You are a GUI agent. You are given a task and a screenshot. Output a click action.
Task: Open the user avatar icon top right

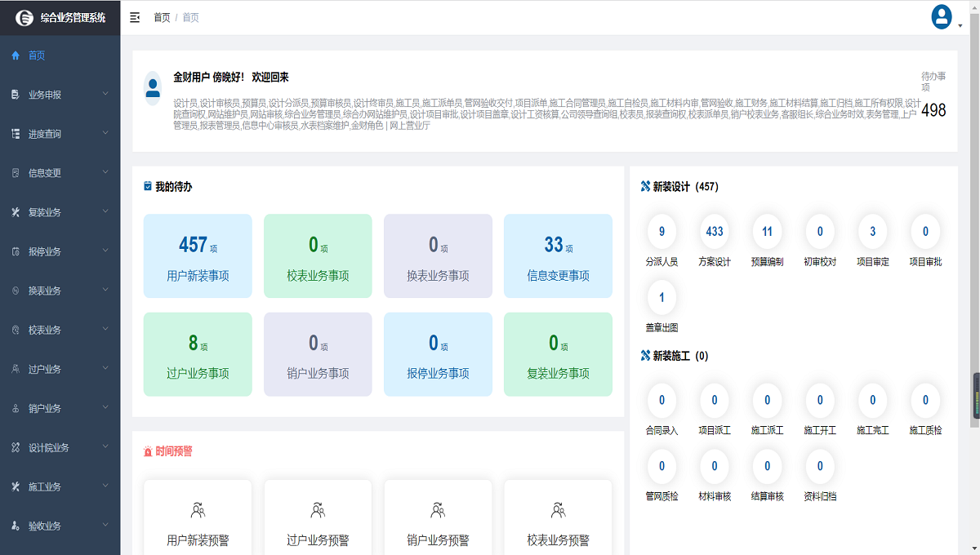click(x=941, y=16)
